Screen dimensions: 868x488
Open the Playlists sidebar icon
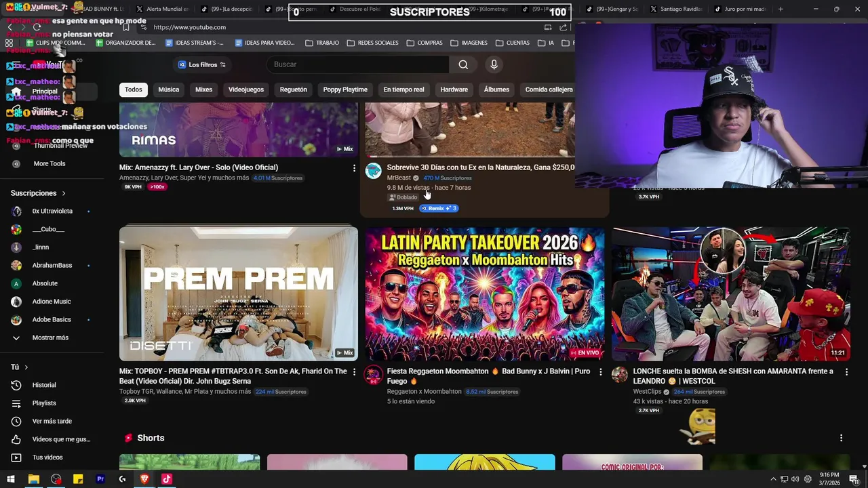16,403
